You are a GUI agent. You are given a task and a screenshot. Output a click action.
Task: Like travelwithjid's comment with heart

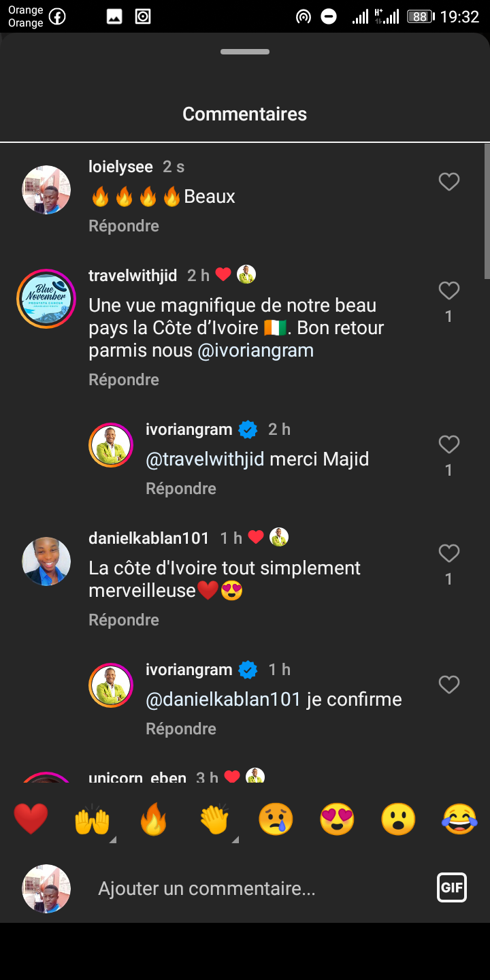(x=448, y=291)
